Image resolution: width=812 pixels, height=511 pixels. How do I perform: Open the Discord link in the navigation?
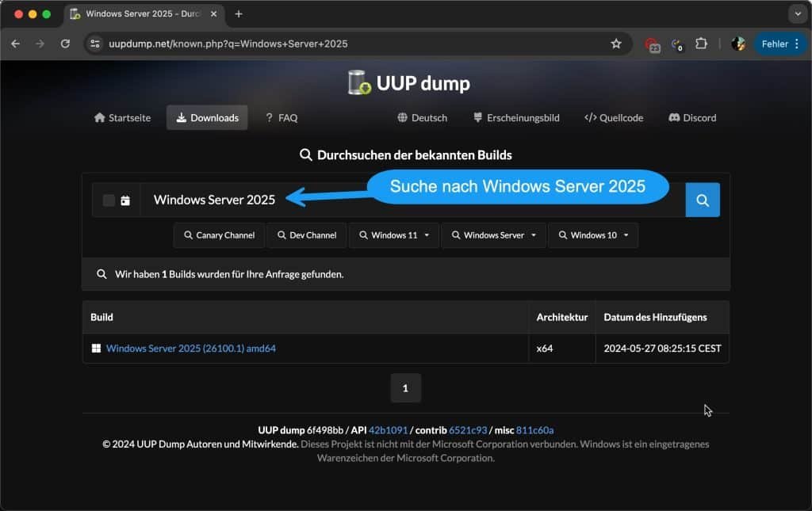coord(691,117)
